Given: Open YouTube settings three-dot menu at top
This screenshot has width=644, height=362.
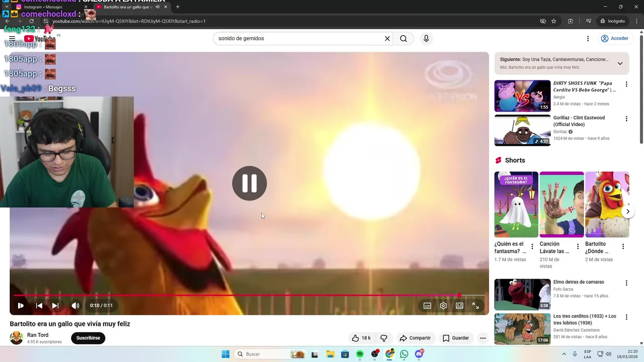Looking at the screenshot, I should 588,39.
